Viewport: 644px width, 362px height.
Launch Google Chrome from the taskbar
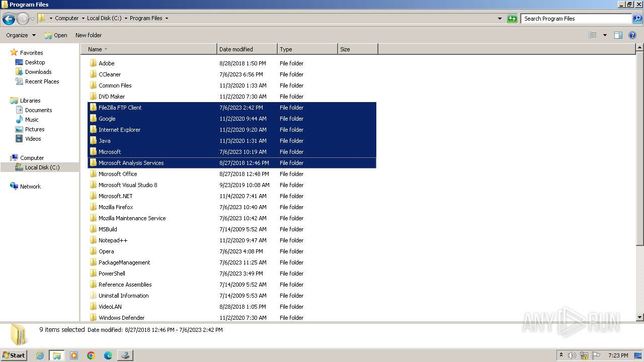click(x=91, y=355)
